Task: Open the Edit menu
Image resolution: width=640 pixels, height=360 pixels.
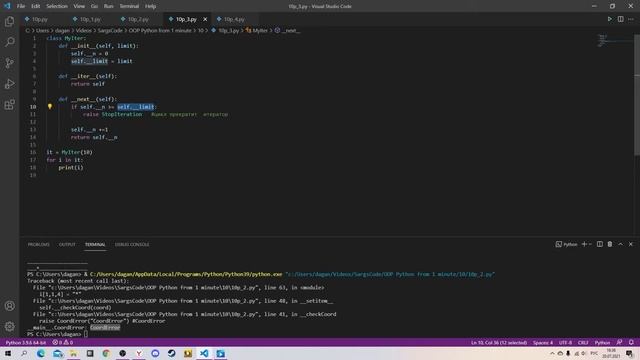Action: pos(36,6)
